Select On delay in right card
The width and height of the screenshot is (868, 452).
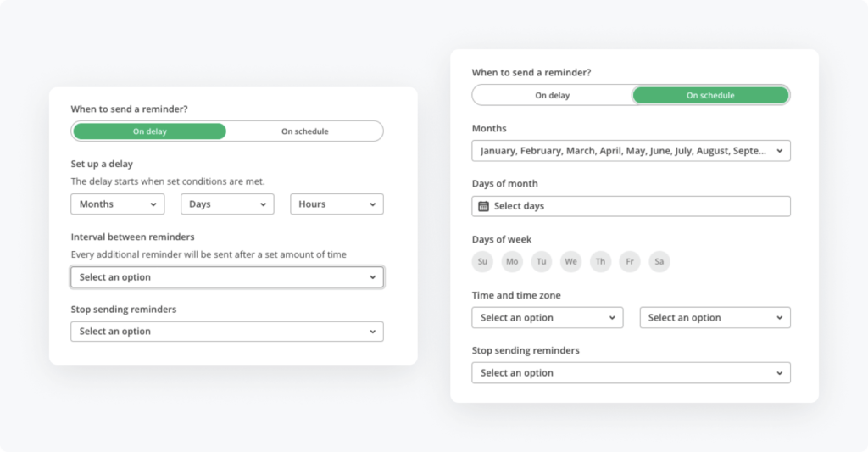click(552, 95)
